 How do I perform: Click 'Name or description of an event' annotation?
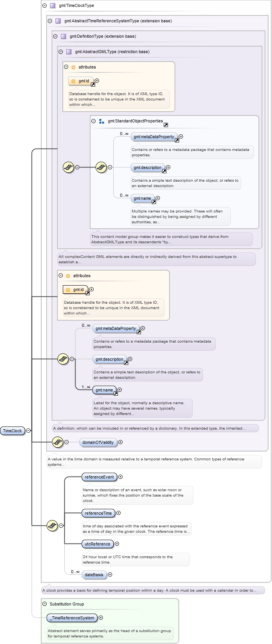(x=137, y=495)
